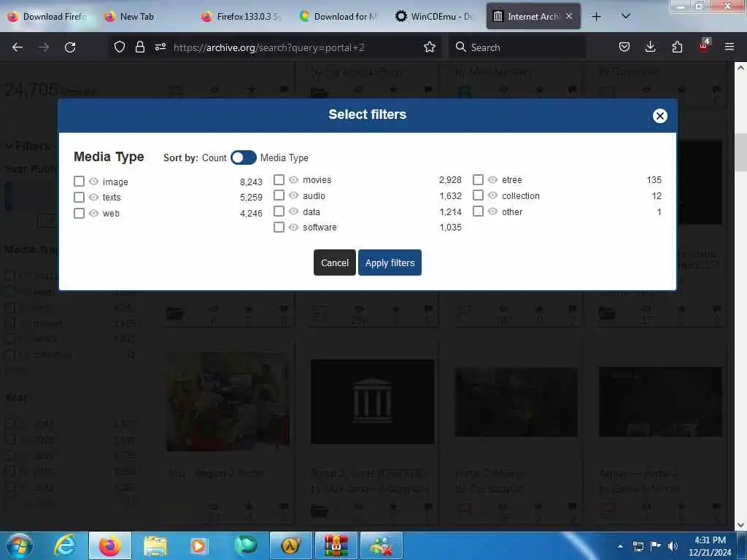
Task: Open the clock showing 4:31 PM
Action: (x=710, y=546)
